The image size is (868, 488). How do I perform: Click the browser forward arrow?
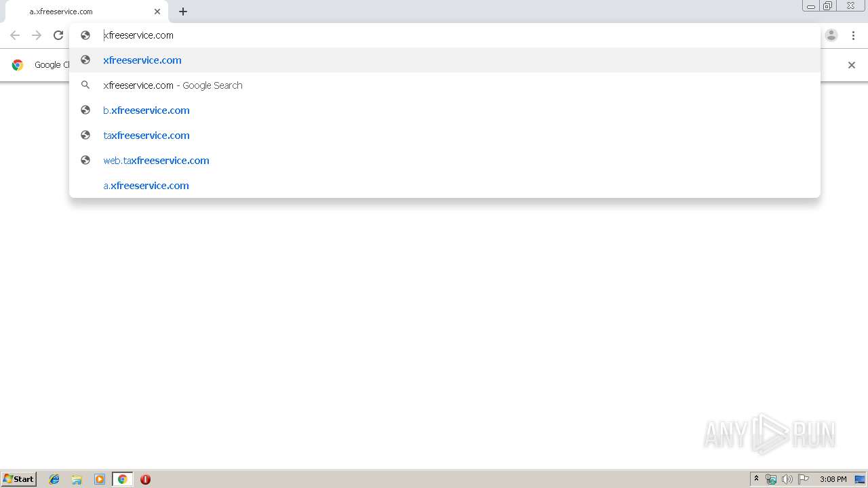coord(37,35)
